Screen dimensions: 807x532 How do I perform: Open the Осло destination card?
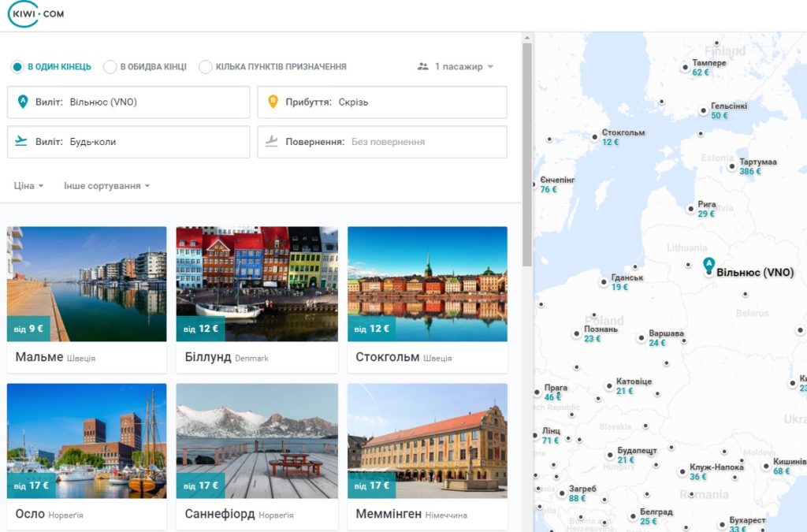[87, 456]
